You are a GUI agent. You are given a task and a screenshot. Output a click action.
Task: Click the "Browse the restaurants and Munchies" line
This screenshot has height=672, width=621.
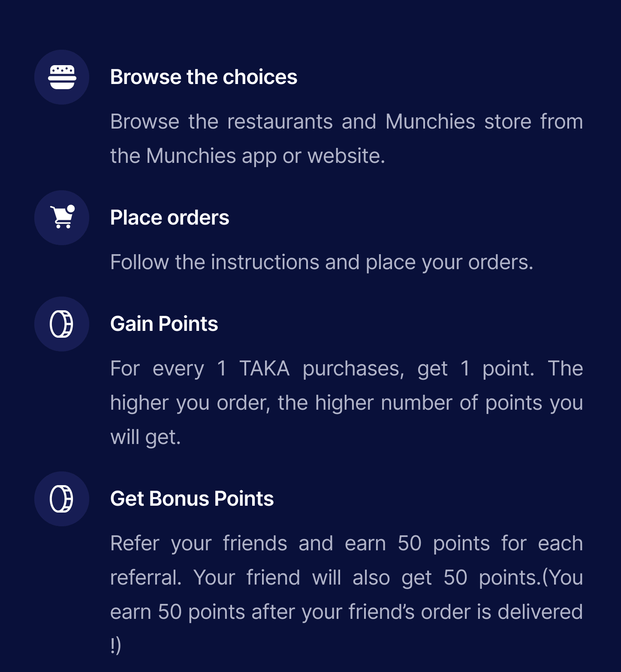pyautogui.click(x=347, y=122)
